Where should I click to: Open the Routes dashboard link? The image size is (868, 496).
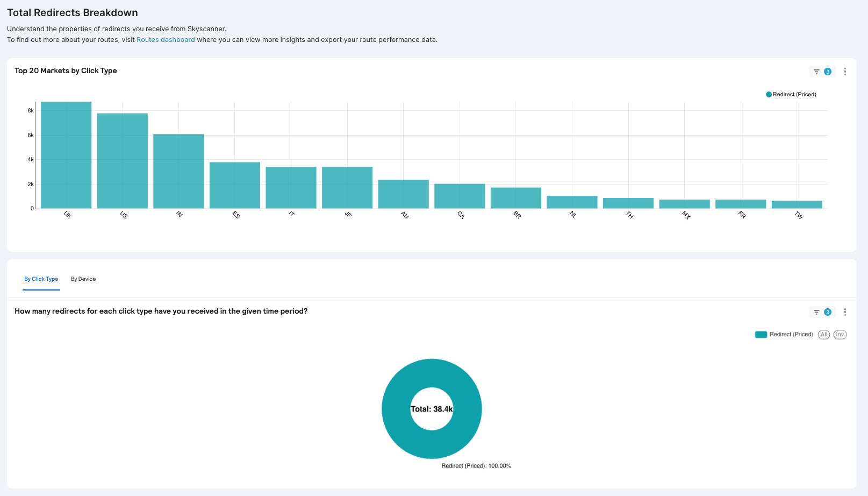point(166,40)
